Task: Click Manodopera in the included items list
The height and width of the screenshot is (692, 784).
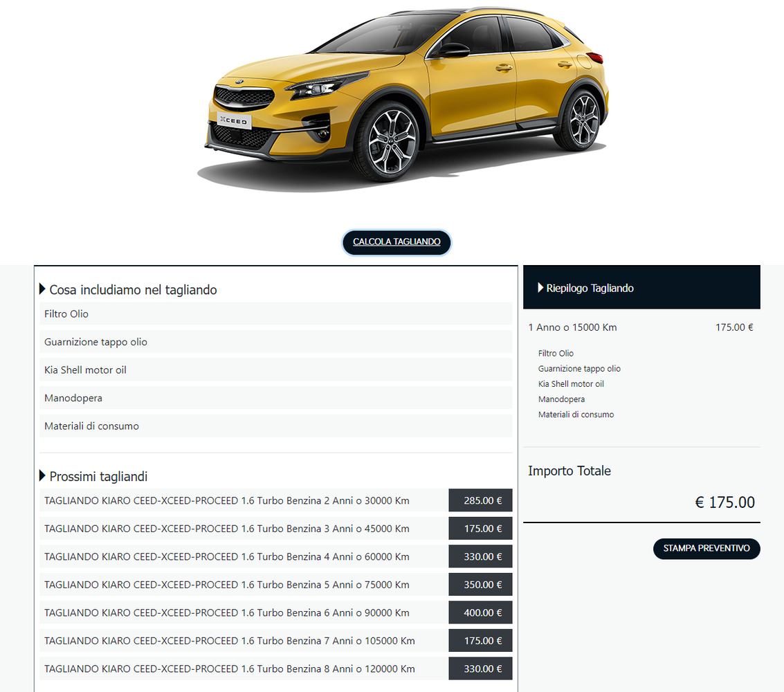Action: coord(276,397)
